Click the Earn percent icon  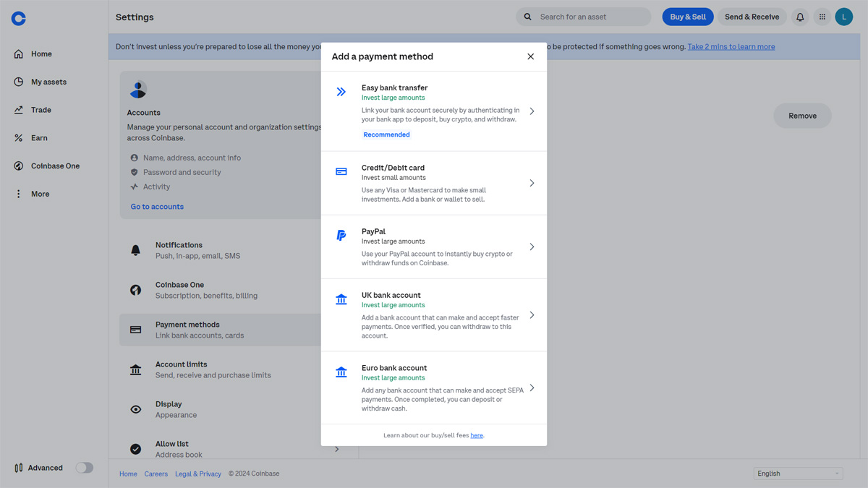[x=19, y=138]
